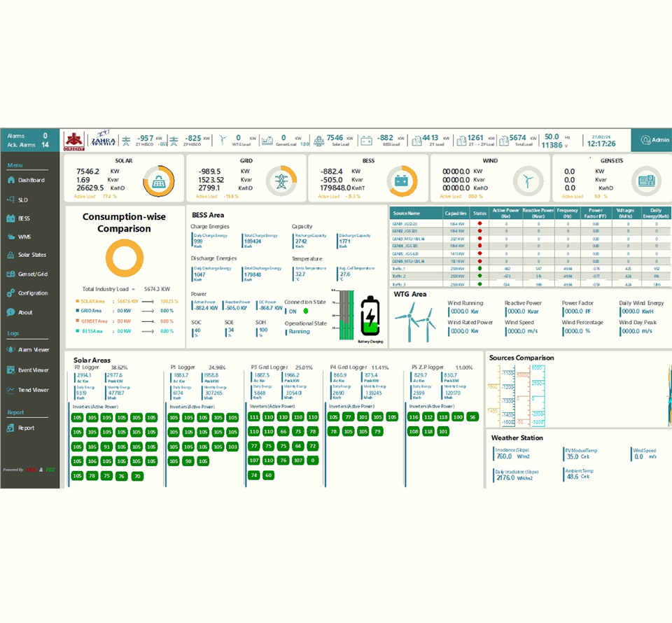Click the generator icon in GENSETS card
The width and height of the screenshot is (672, 623).
point(645,181)
